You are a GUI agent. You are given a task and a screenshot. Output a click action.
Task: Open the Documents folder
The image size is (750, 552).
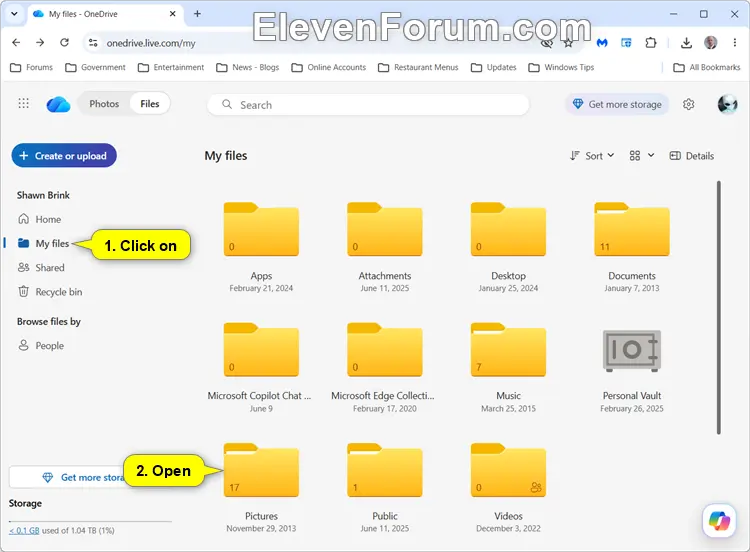[x=631, y=230]
